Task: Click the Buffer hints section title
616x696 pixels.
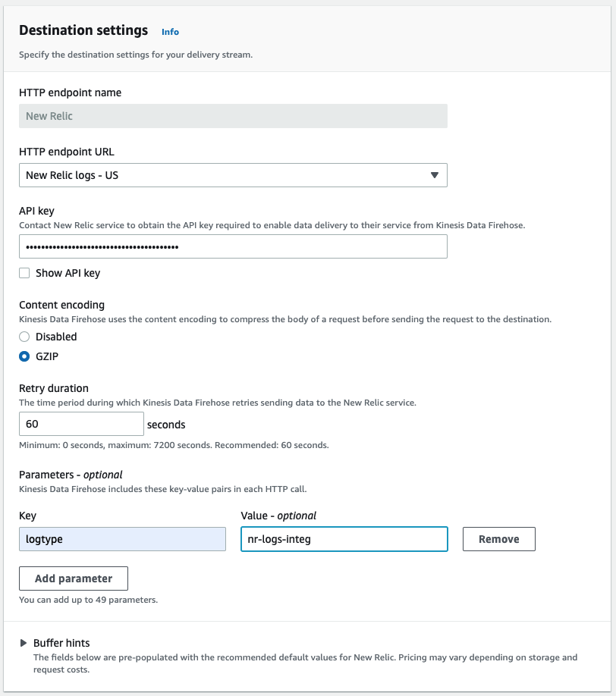Action: coord(61,643)
